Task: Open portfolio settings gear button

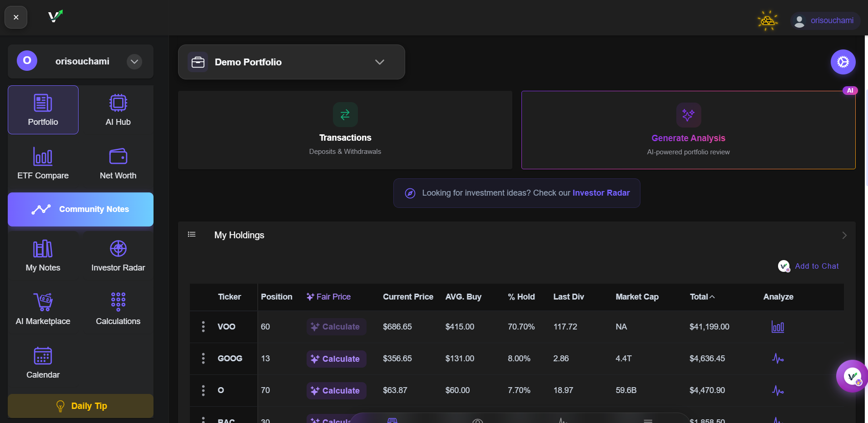Action: click(843, 62)
